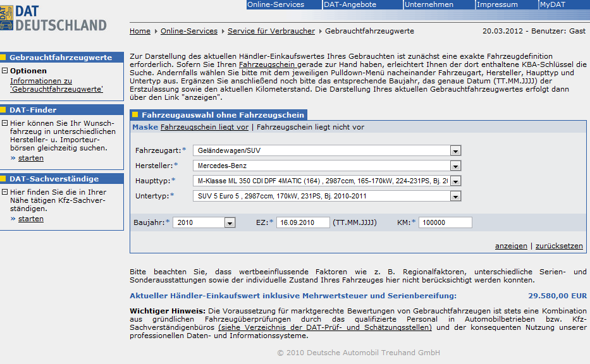The image size is (590, 364).
Task: Click the DAT Deutschland logo
Action: 53,17
